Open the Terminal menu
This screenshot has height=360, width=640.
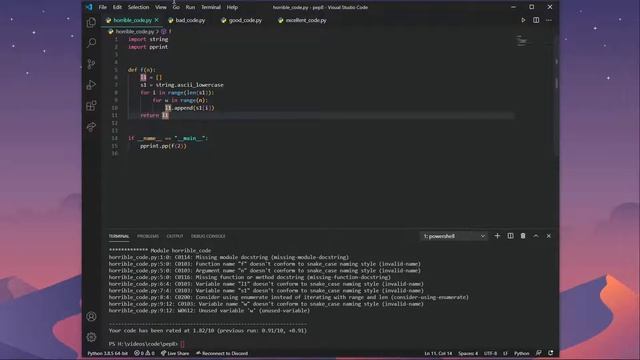pyautogui.click(x=211, y=7)
